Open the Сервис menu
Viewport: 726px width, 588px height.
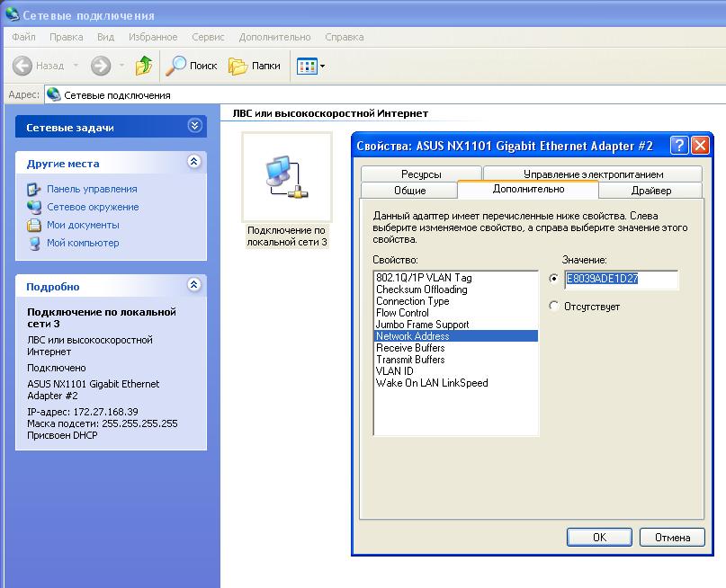[208, 37]
